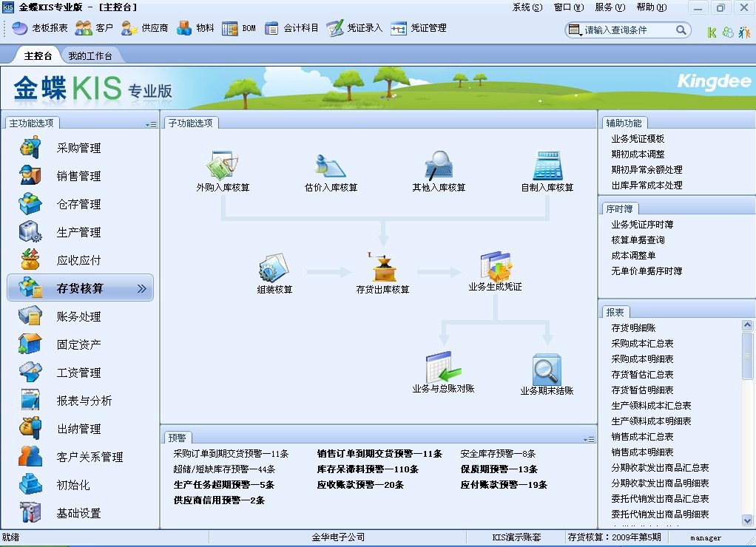Open the 会计科目 toolbar icon

pos(291,28)
